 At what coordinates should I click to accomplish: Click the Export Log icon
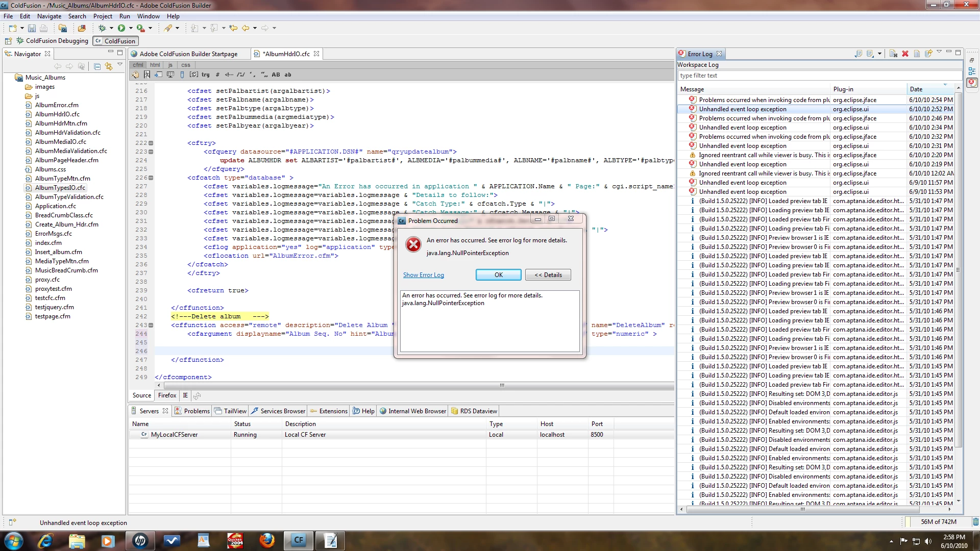point(859,54)
